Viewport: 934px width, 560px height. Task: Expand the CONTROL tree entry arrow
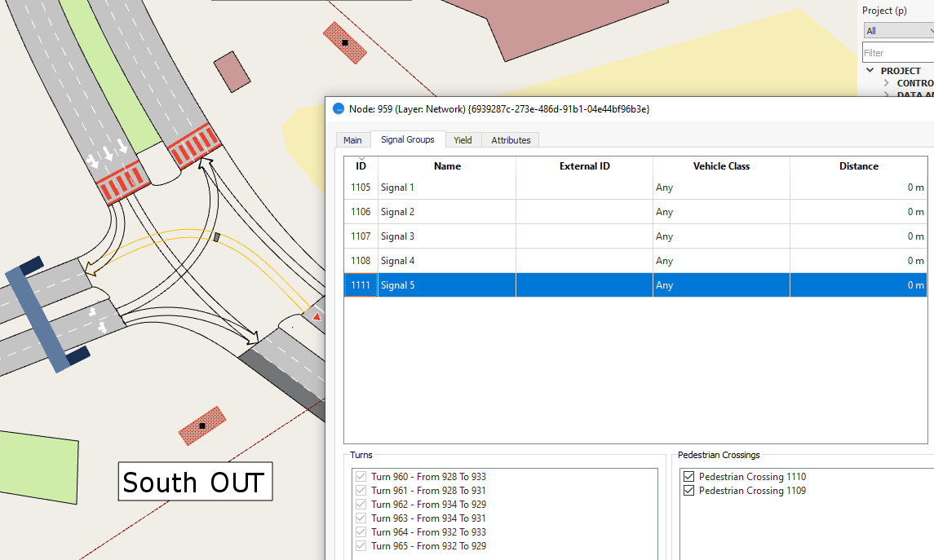click(x=886, y=83)
